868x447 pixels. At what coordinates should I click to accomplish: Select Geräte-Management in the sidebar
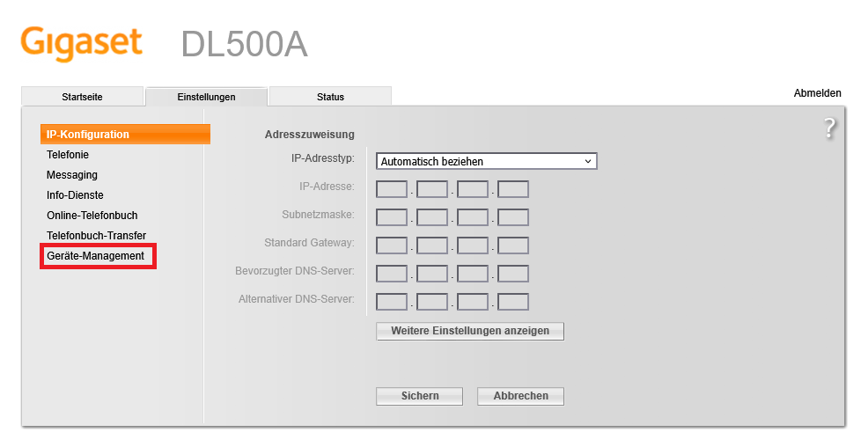(x=95, y=256)
